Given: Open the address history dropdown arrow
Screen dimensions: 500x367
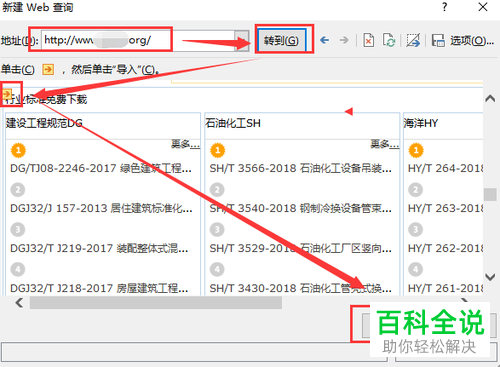Looking at the screenshot, I should pyautogui.click(x=242, y=41).
